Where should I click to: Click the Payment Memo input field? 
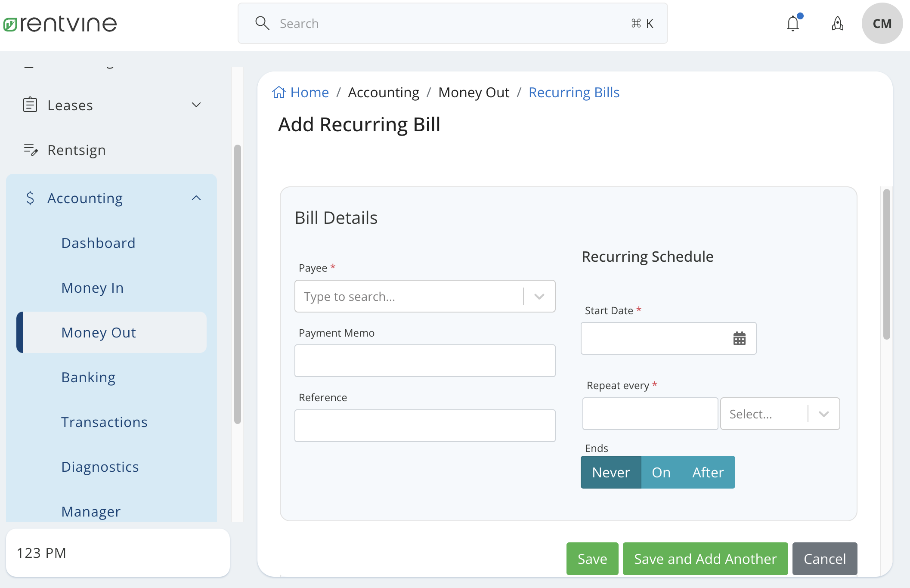click(x=425, y=361)
